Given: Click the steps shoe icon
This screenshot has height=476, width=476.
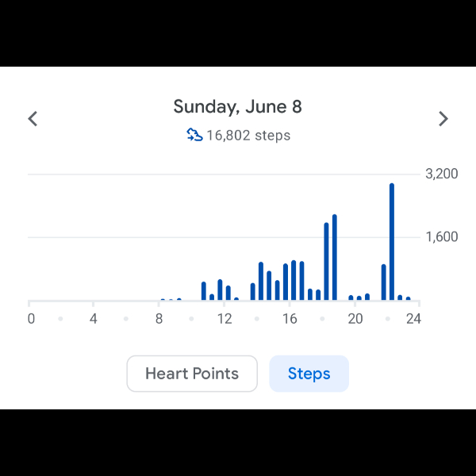Looking at the screenshot, I should point(194,135).
